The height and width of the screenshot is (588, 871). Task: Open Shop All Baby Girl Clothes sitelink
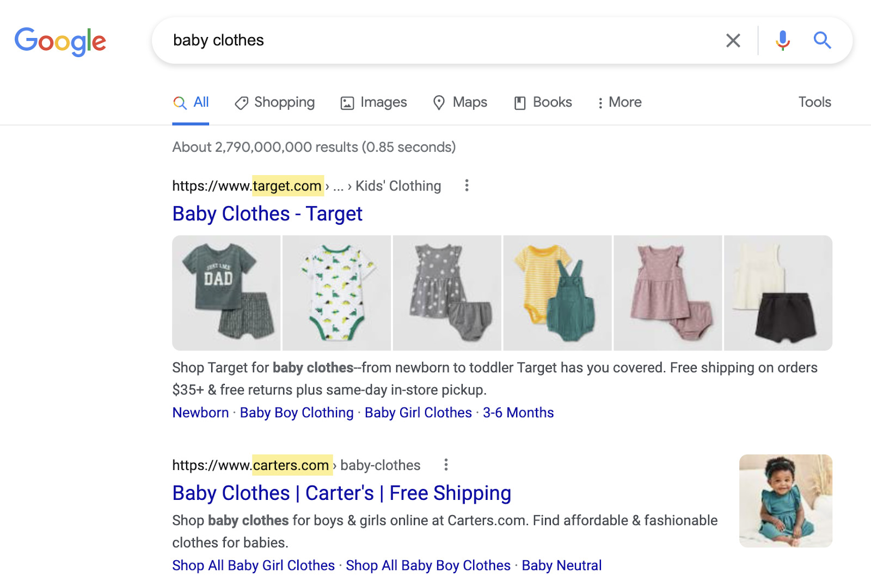(253, 566)
